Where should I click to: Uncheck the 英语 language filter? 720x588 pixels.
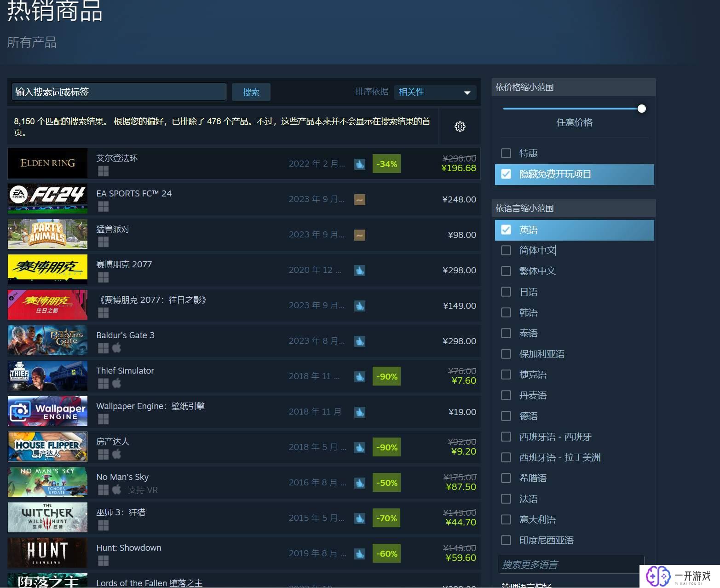[x=506, y=230]
